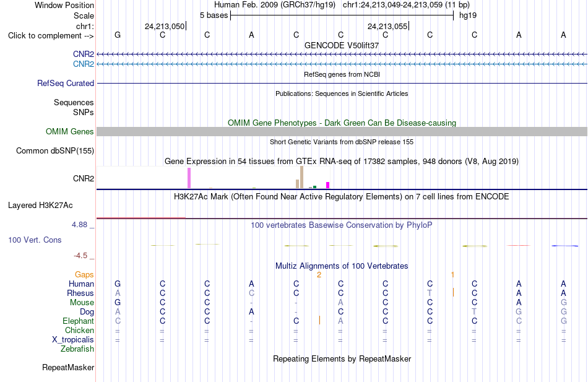The image size is (588, 382).
Task: Click the -4.5 PhyloP lower limit value
Action: (x=80, y=256)
